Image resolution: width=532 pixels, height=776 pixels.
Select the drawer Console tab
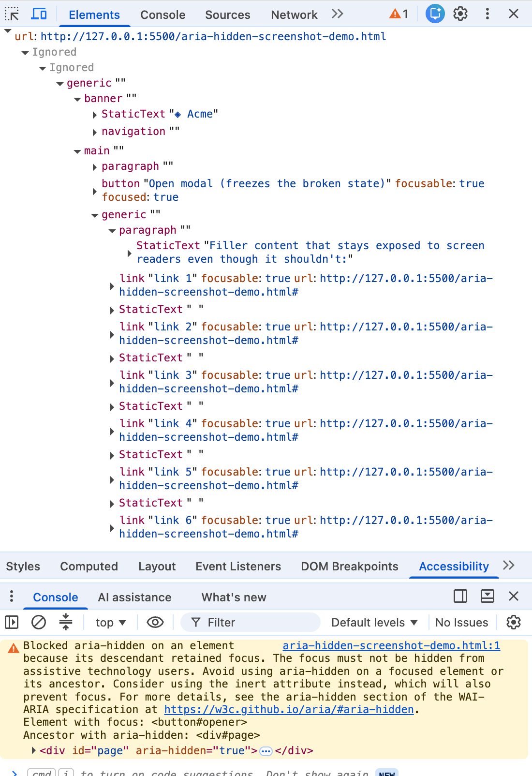(56, 597)
